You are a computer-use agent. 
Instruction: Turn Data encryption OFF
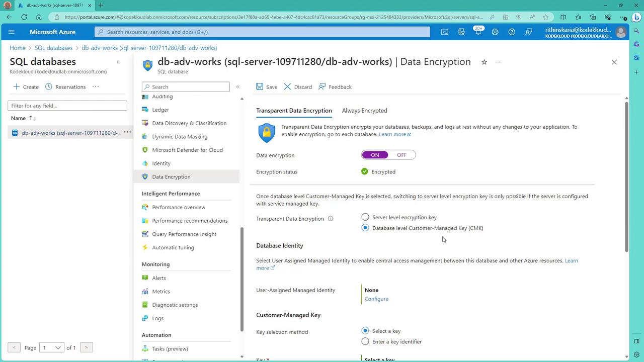click(401, 155)
